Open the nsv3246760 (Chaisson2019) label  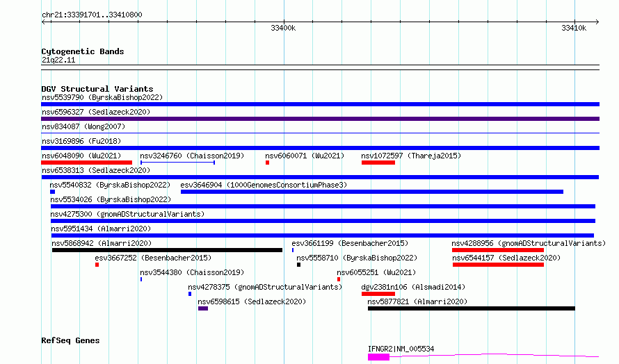[x=192, y=156]
